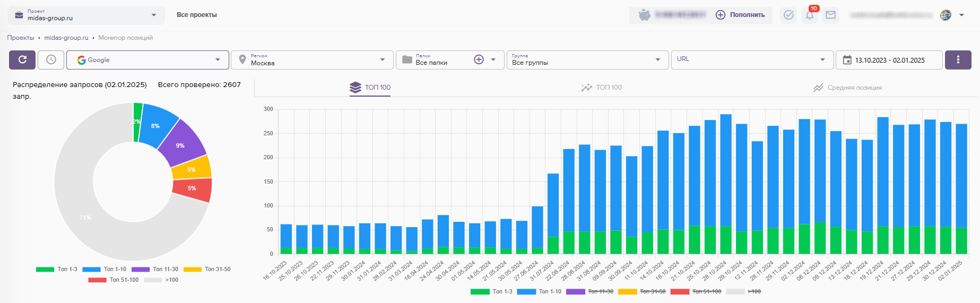Viewport: 980px width, 303px height.
Task: Click the tasks checkmark icon
Action: 788,15
